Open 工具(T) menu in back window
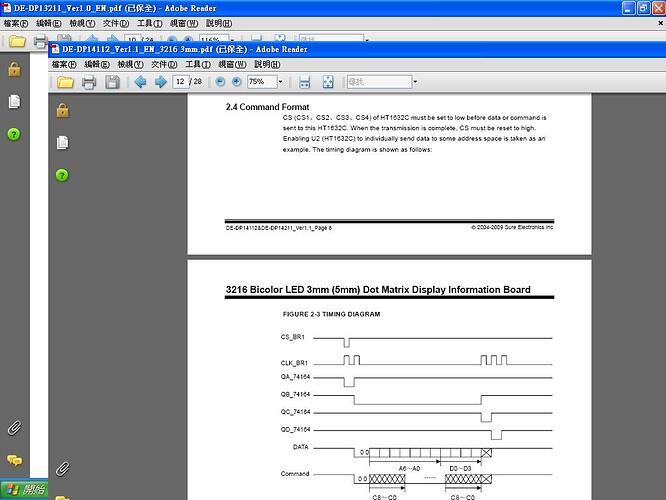Screen dimensions: 666x500 click(x=150, y=23)
